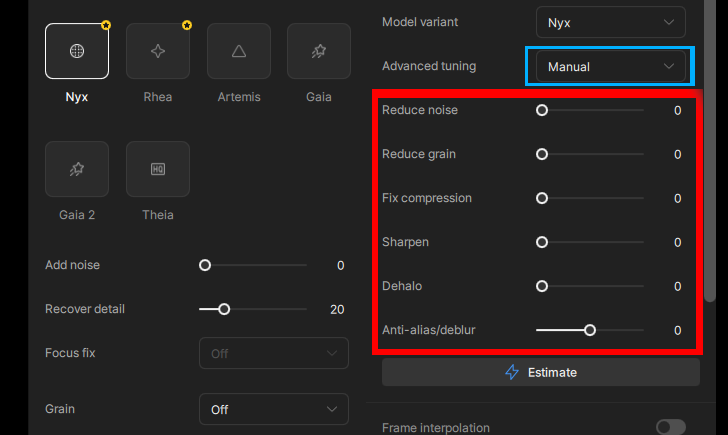Click the Anti-alias/deblur slider handle
This screenshot has height=435, width=728.
point(590,330)
